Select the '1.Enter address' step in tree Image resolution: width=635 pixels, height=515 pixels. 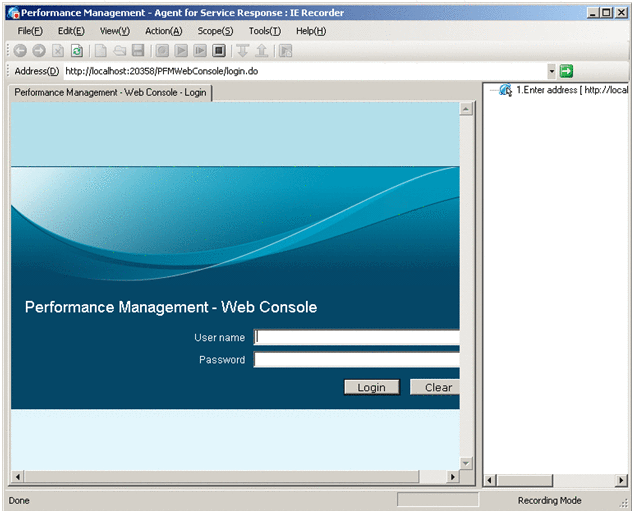coord(571,90)
